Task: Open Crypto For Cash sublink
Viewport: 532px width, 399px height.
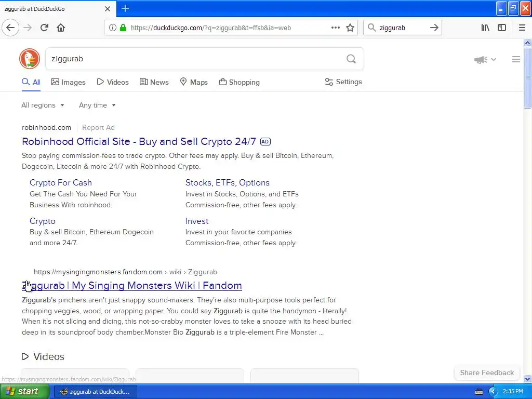Action: coord(61,182)
